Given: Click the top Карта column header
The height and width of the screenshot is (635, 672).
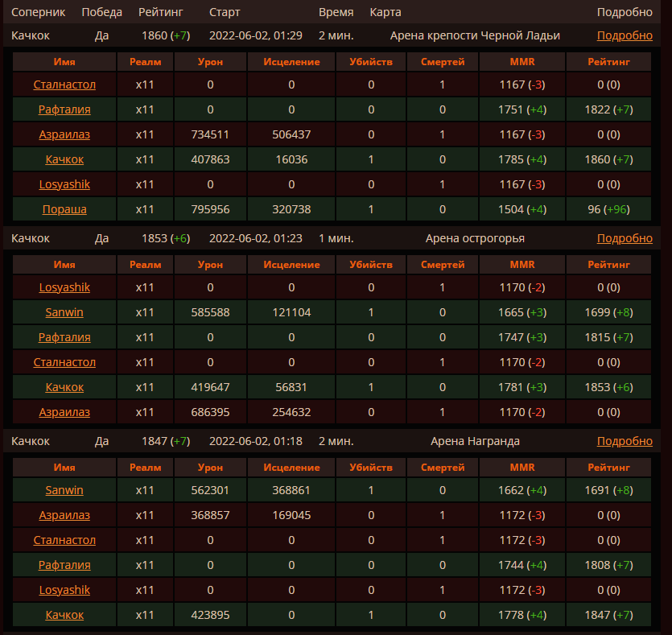Looking at the screenshot, I should coord(385,13).
